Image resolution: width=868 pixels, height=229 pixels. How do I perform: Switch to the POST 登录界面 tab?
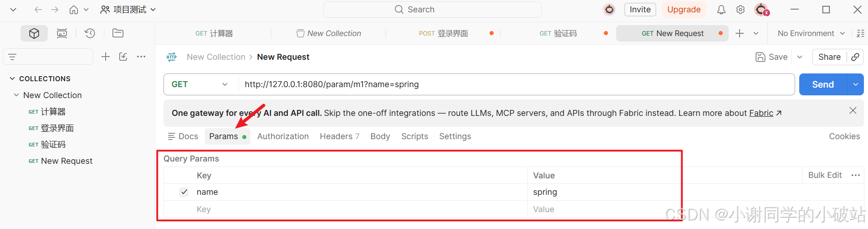tap(443, 33)
